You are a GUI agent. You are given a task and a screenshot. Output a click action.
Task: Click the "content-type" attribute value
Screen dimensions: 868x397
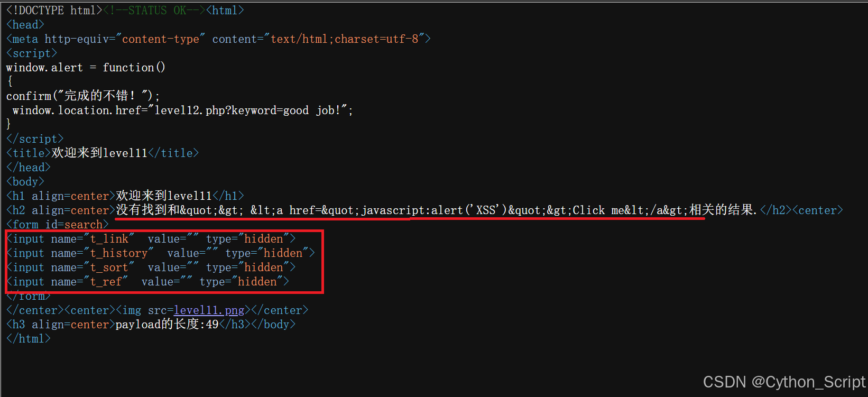click(x=161, y=39)
